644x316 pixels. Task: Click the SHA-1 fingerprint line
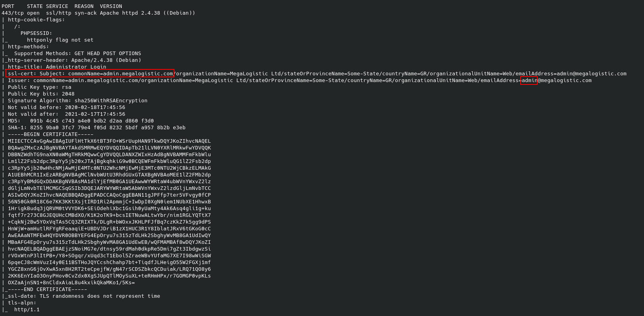pos(97,127)
